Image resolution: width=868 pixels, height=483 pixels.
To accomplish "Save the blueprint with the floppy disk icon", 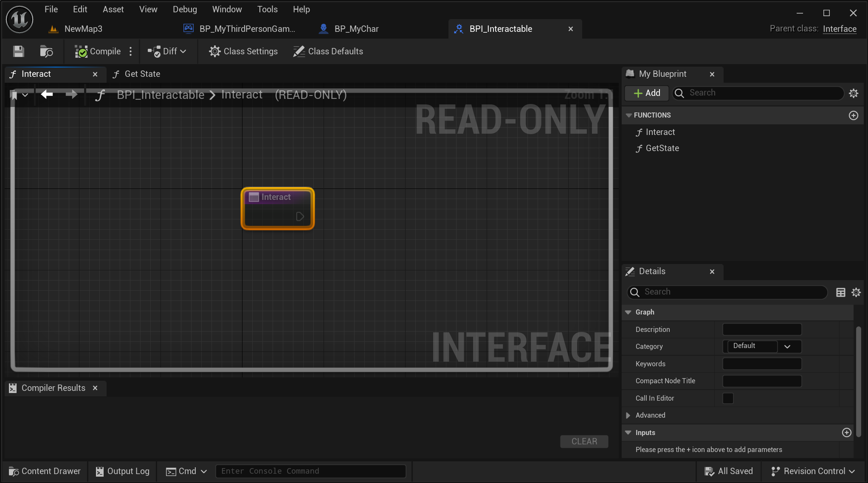I will (x=18, y=51).
